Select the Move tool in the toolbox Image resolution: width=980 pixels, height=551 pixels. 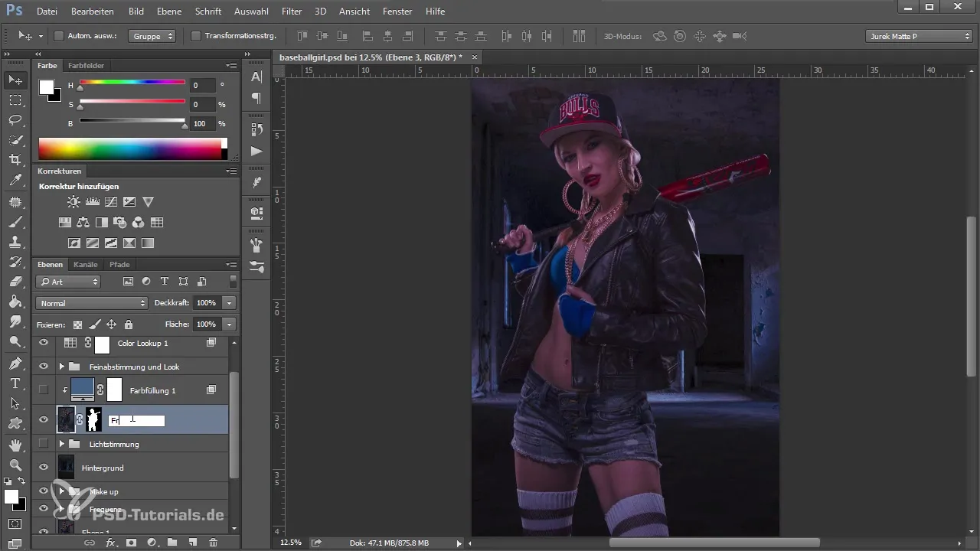(15, 80)
